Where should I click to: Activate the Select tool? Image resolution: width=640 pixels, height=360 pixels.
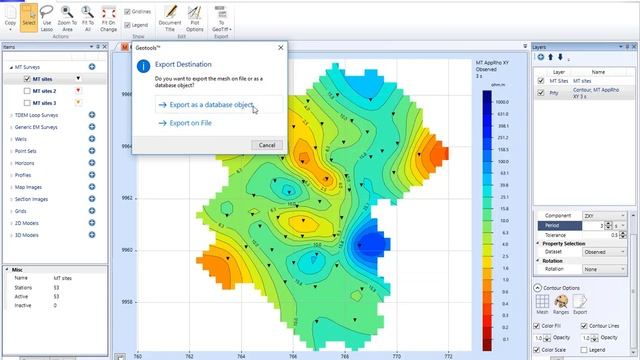click(x=29, y=18)
